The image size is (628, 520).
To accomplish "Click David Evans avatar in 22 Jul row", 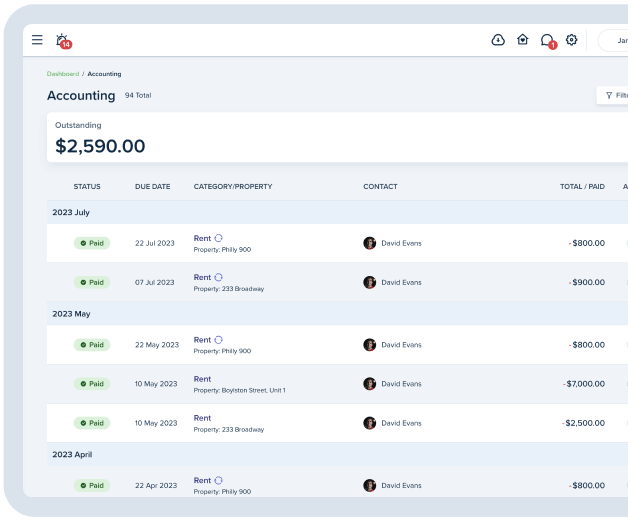I will (369, 243).
